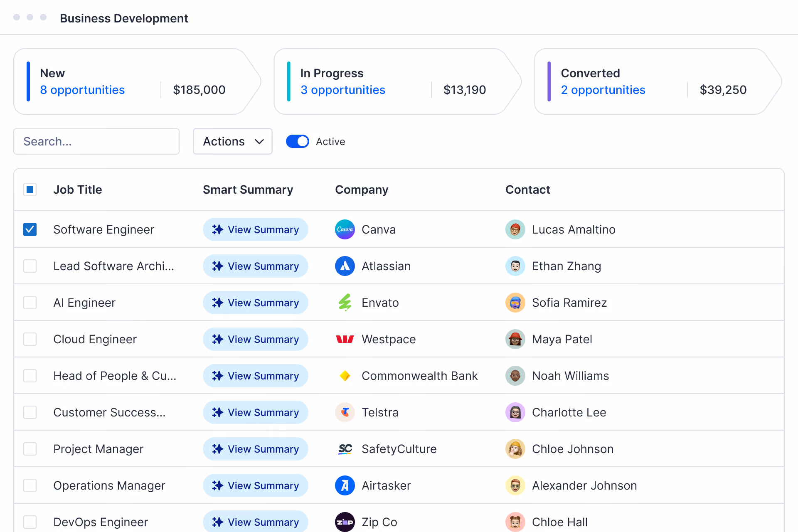Click Alexander Johnson's avatar
Screen dimensions: 798x532
515,485
